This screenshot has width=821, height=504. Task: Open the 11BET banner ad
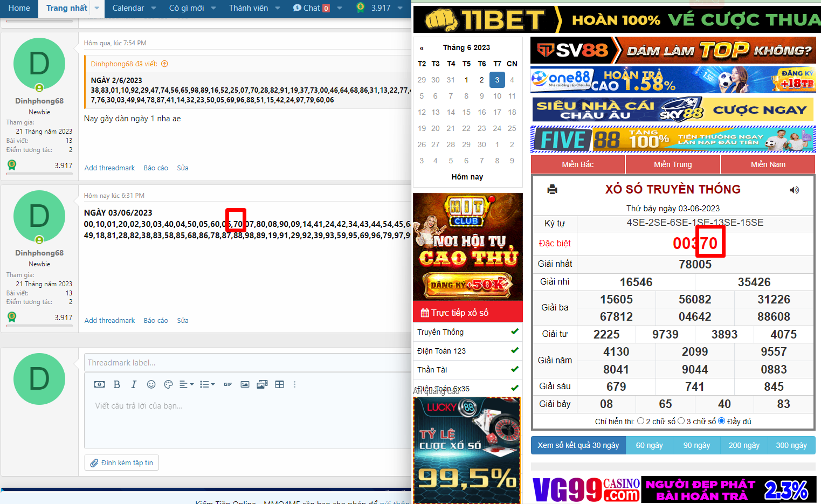[617, 19]
